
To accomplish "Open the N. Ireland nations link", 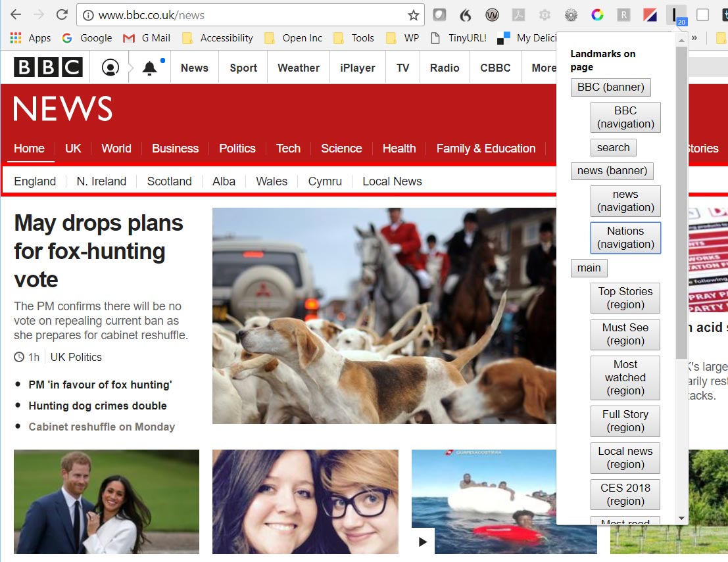I will (101, 181).
